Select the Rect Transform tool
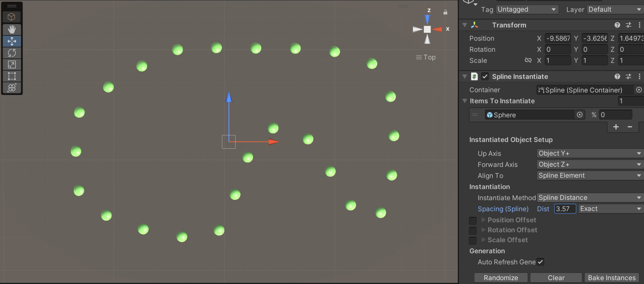 click(x=12, y=76)
